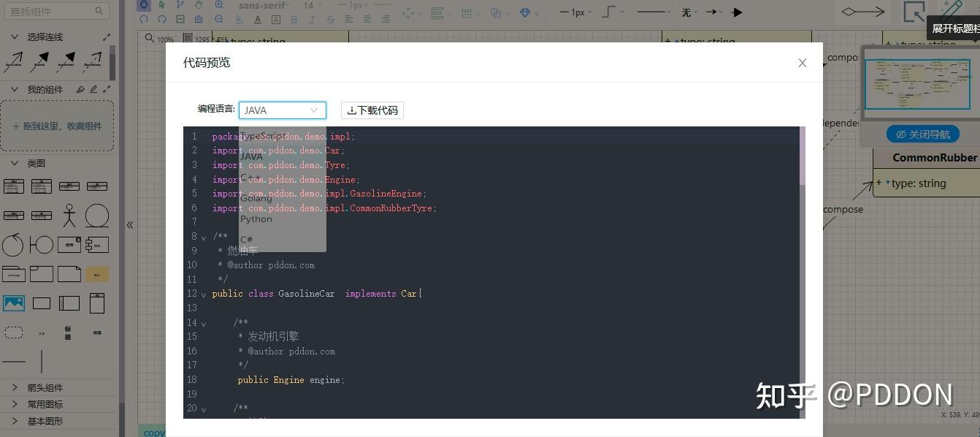Click the zoom-in magnifier icon
This screenshot has width=980, height=437.
(219, 6)
